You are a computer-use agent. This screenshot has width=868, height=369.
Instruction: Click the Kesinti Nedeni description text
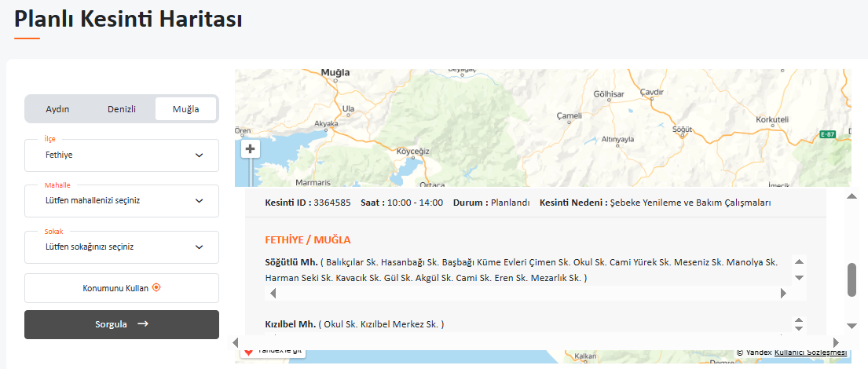(x=655, y=203)
